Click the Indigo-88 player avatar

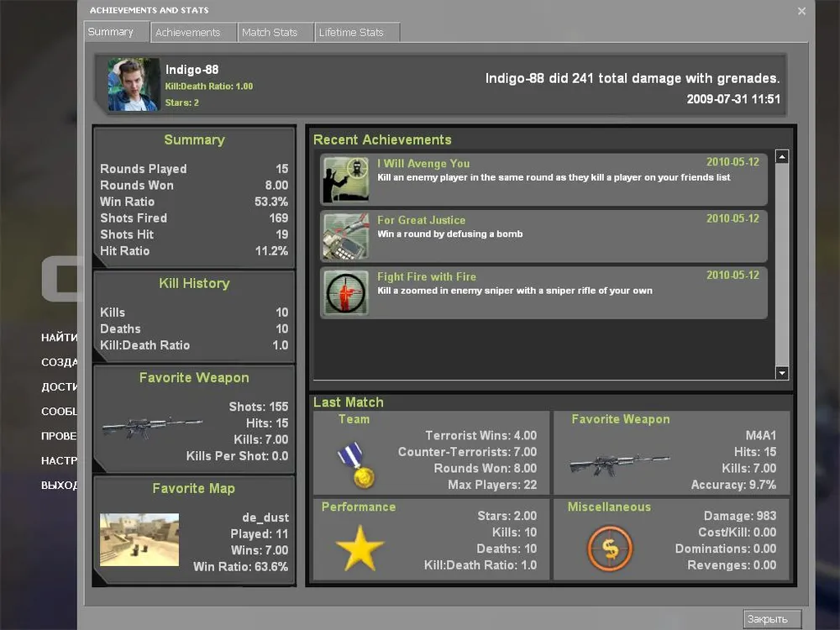point(134,84)
